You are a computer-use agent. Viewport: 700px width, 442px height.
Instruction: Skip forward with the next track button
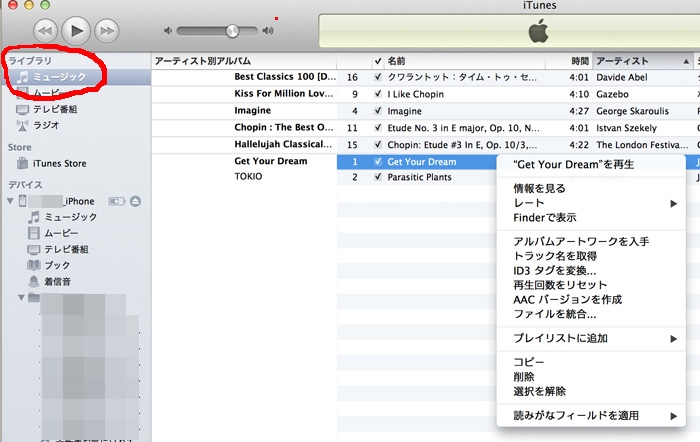pyautogui.click(x=107, y=31)
